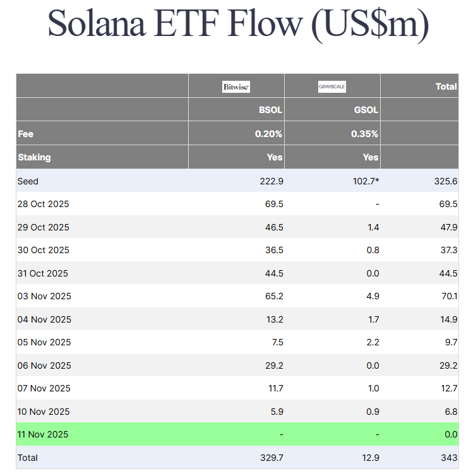Screen dimensions: 466x476
Task: Click the 03 Nov 2025 date cell
Action: click(x=44, y=296)
